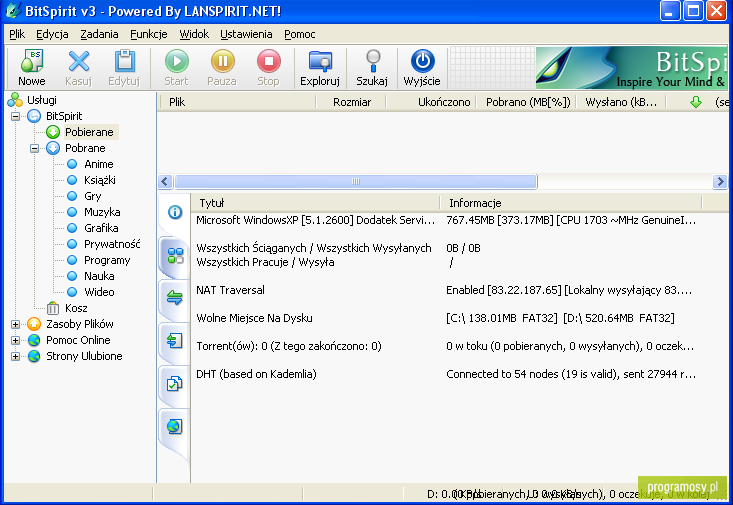Image resolution: width=733 pixels, height=505 pixels.
Task: Open Eksploruj folder tool
Action: [x=320, y=68]
